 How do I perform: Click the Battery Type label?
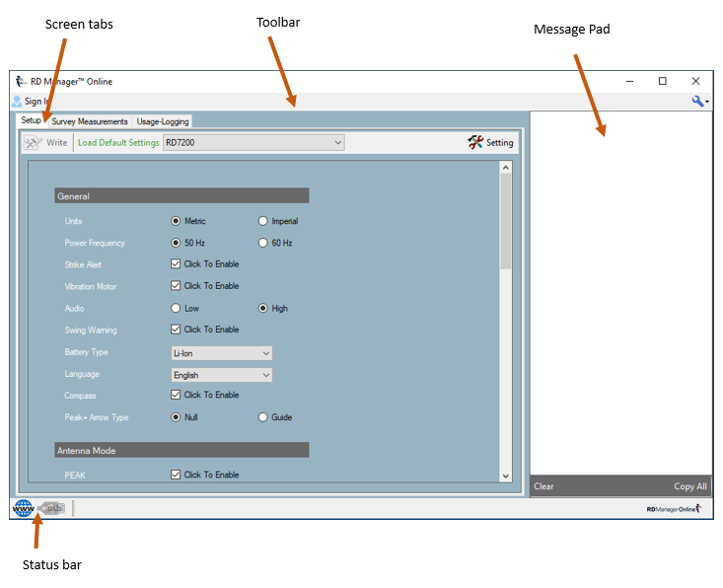(x=86, y=352)
